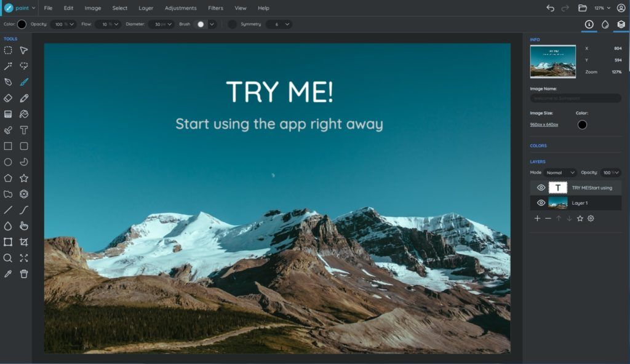The height and width of the screenshot is (364, 630).
Task: Toggle the Symmetry switch
Action: coord(232,24)
